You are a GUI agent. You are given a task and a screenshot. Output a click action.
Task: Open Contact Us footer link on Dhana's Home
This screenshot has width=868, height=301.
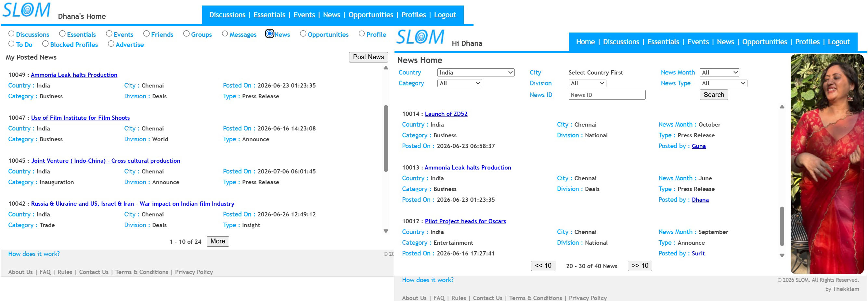(x=94, y=272)
